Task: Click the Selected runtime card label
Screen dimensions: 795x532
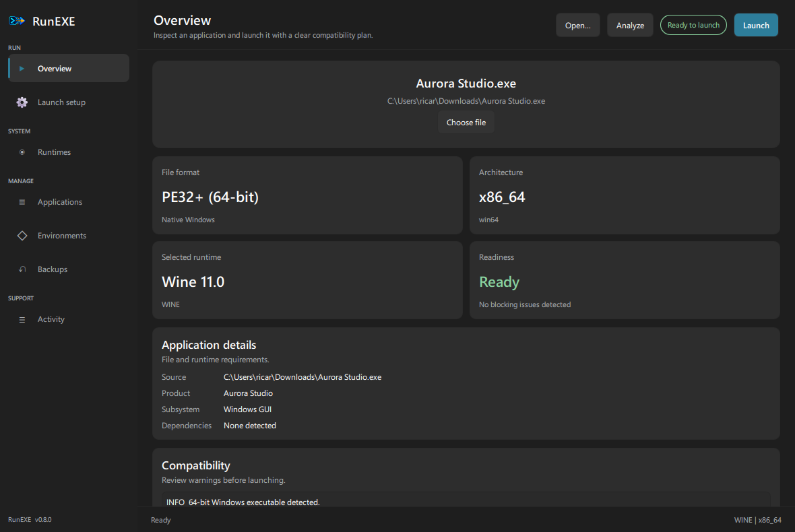Action: 191,257
